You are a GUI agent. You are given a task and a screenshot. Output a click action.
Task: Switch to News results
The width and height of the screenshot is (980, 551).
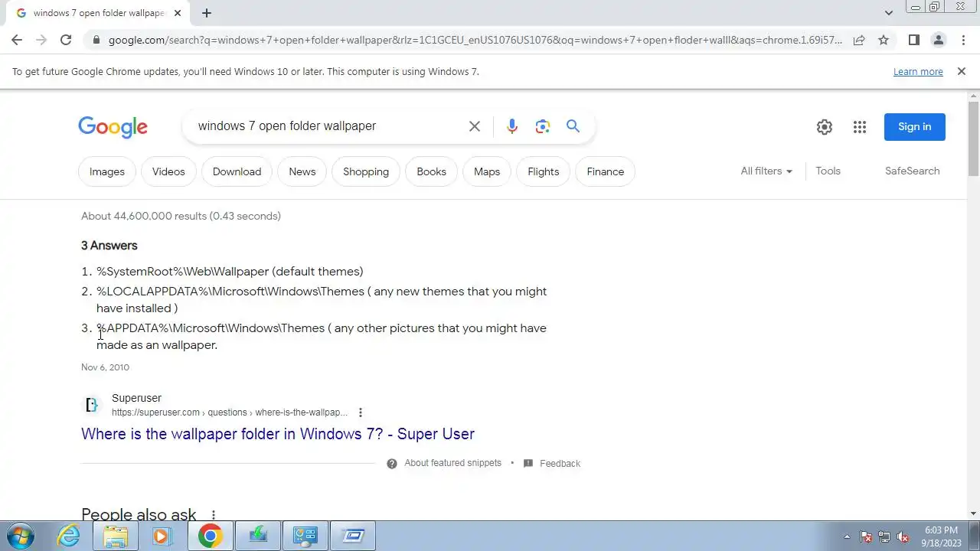pyautogui.click(x=302, y=171)
